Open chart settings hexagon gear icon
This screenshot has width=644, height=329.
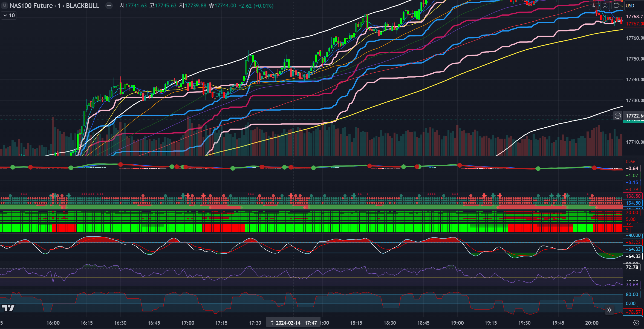pyautogui.click(x=636, y=323)
